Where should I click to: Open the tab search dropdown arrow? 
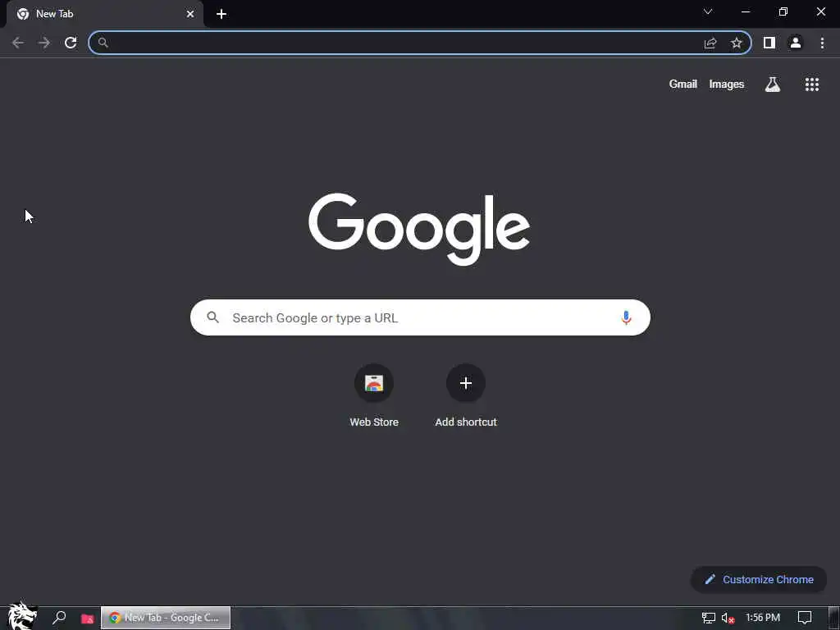pos(708,11)
